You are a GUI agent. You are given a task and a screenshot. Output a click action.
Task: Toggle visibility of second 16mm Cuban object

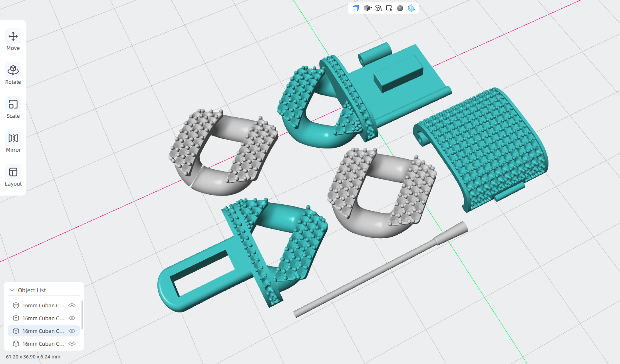[x=72, y=318]
